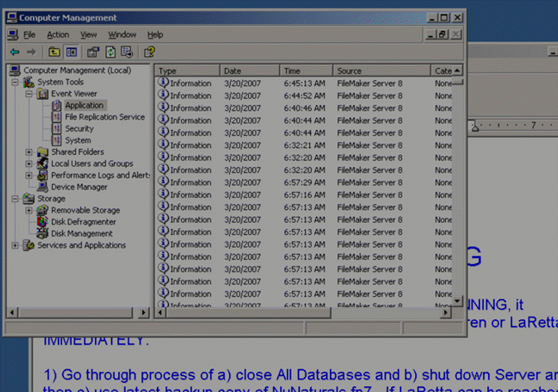Click the System Tools tree icon
Image resolution: width=558 pixels, height=392 pixels.
coord(29,82)
